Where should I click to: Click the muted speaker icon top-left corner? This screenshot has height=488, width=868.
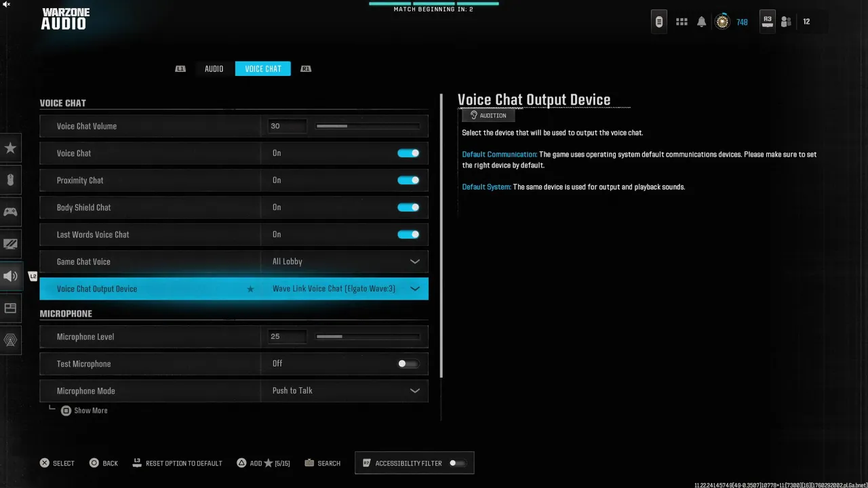6,4
